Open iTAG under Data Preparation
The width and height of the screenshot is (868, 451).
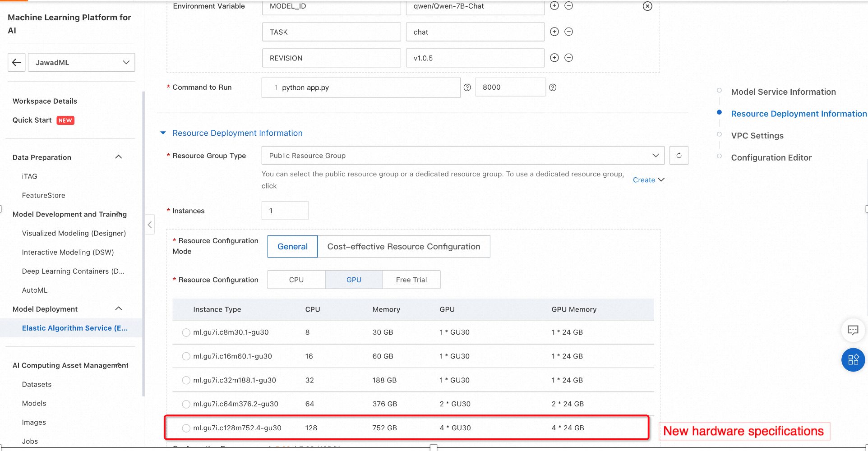click(29, 176)
